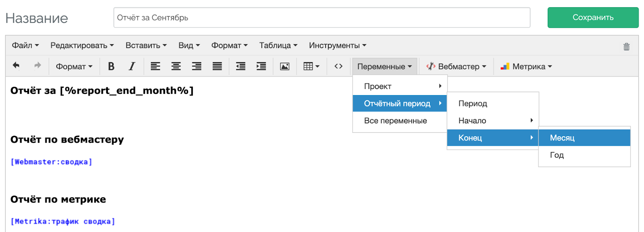Align text left

(155, 66)
